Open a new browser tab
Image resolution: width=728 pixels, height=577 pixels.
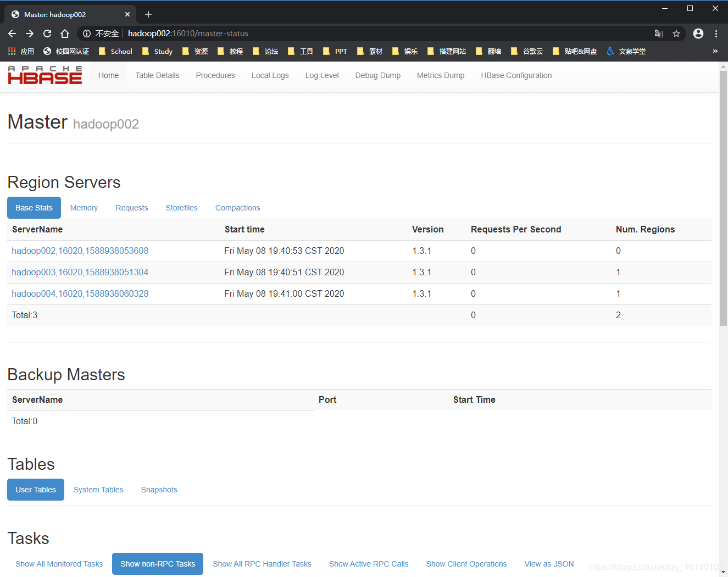148,14
